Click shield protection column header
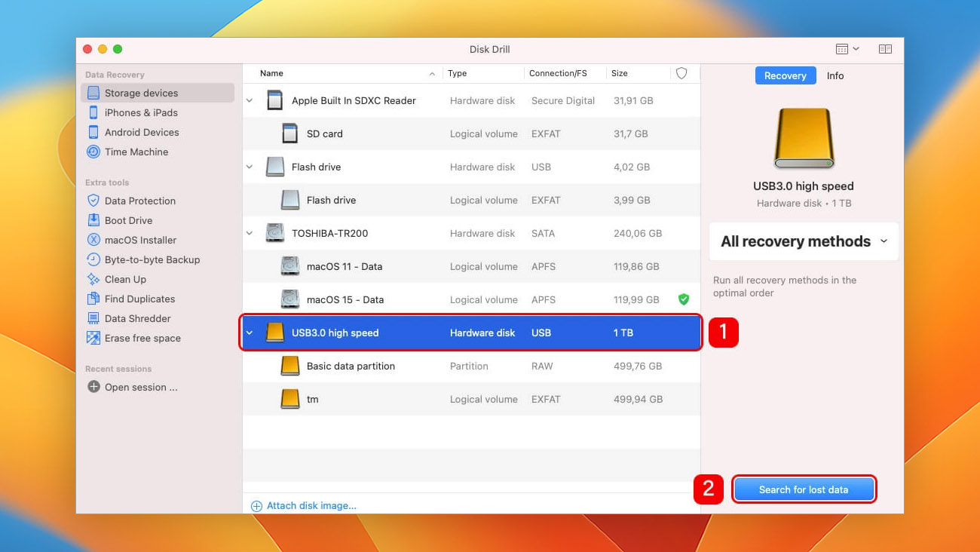The image size is (980, 552). [x=681, y=73]
